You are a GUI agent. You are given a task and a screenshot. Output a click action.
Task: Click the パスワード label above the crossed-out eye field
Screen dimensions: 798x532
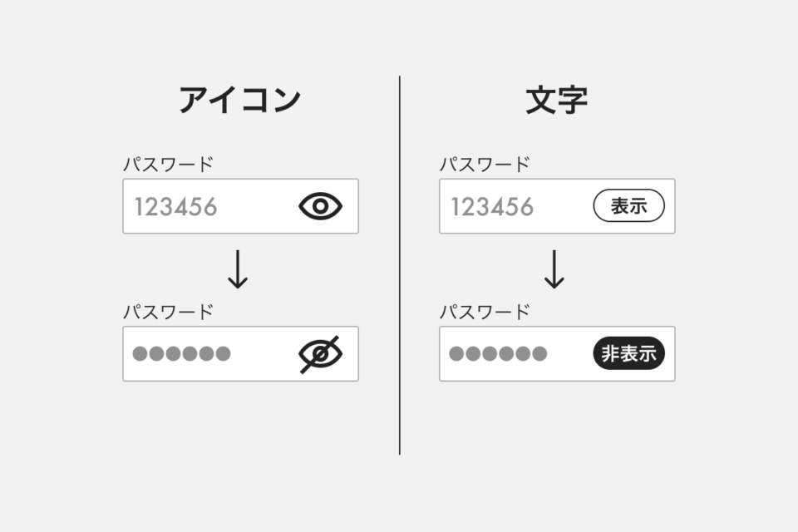coord(168,312)
